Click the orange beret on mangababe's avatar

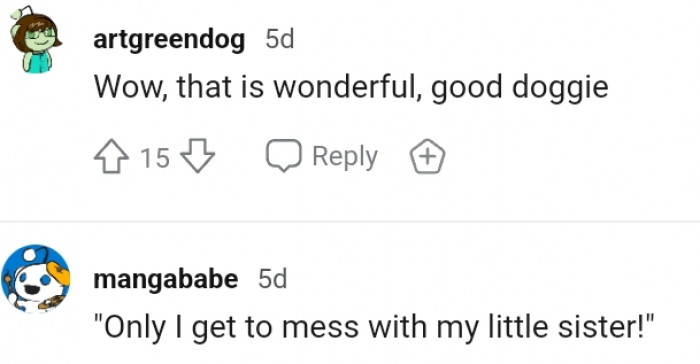(58, 273)
